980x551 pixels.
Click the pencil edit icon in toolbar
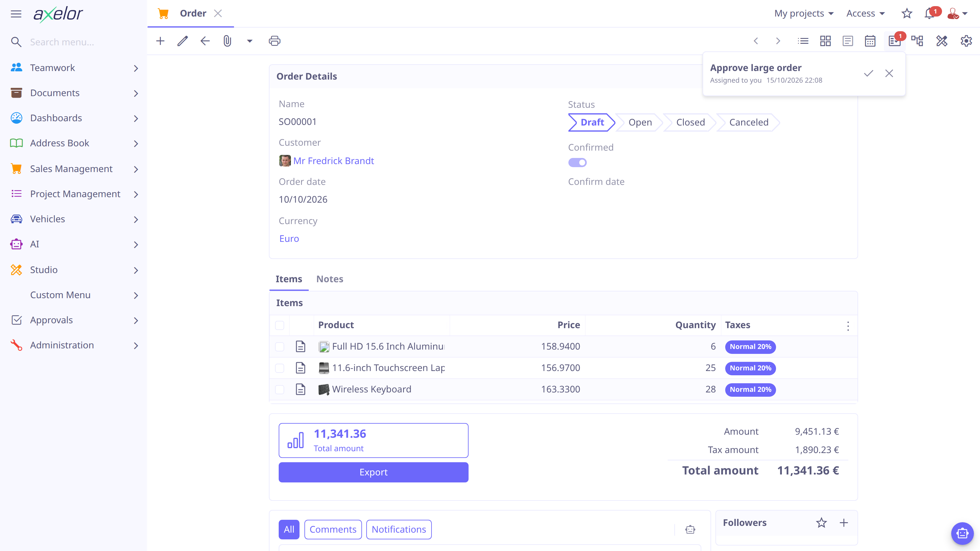click(183, 41)
